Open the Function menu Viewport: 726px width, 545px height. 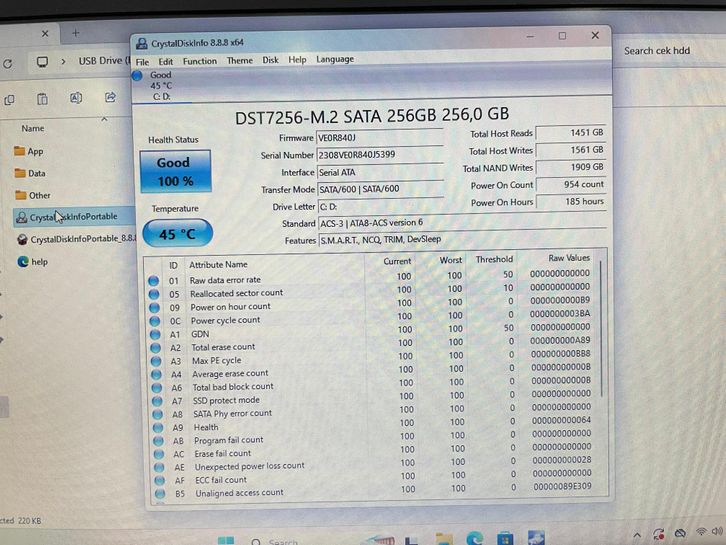click(200, 61)
